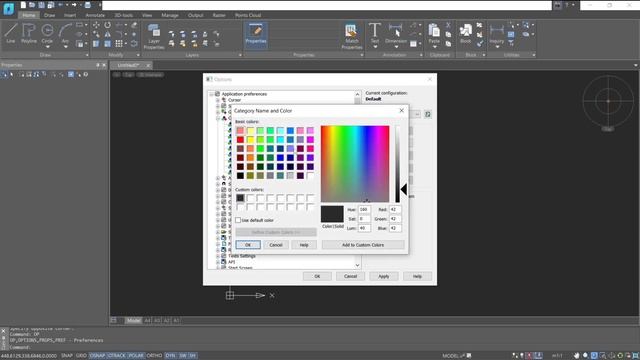
Task: Click the Undo arrow in title bar
Action: (x=61, y=5)
